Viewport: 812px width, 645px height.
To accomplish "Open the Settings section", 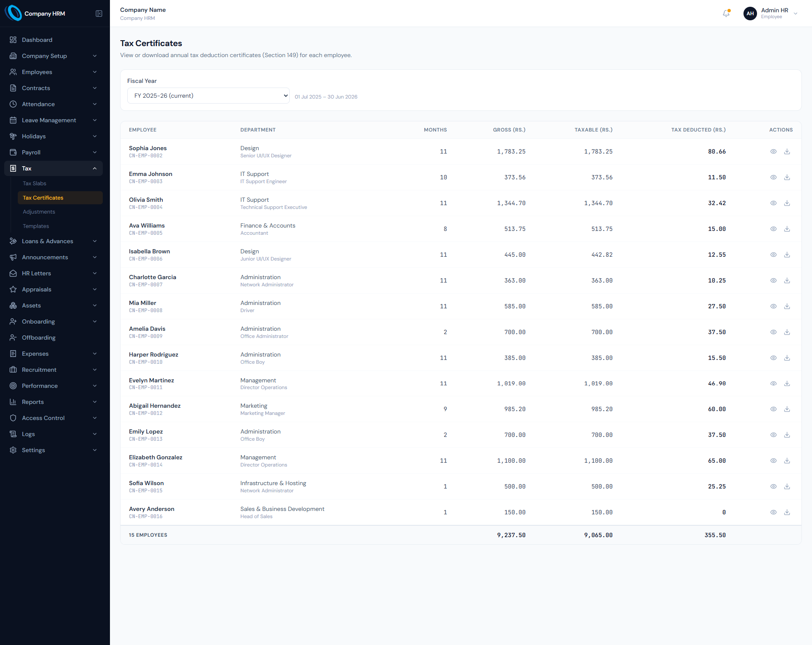I will [53, 450].
